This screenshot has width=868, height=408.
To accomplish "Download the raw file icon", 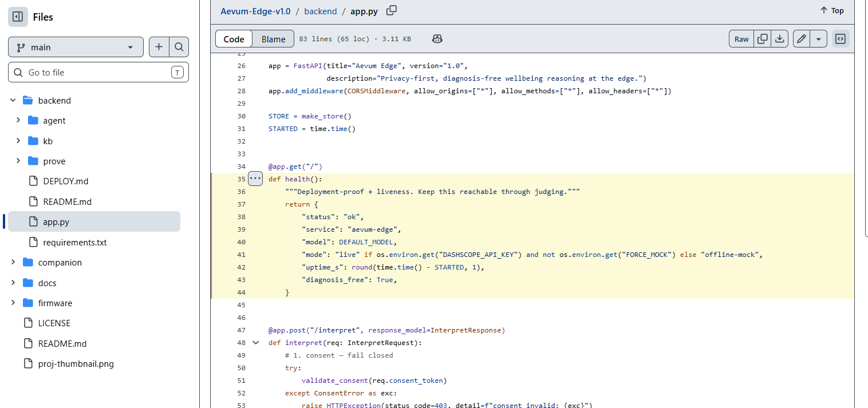I will pyautogui.click(x=779, y=39).
